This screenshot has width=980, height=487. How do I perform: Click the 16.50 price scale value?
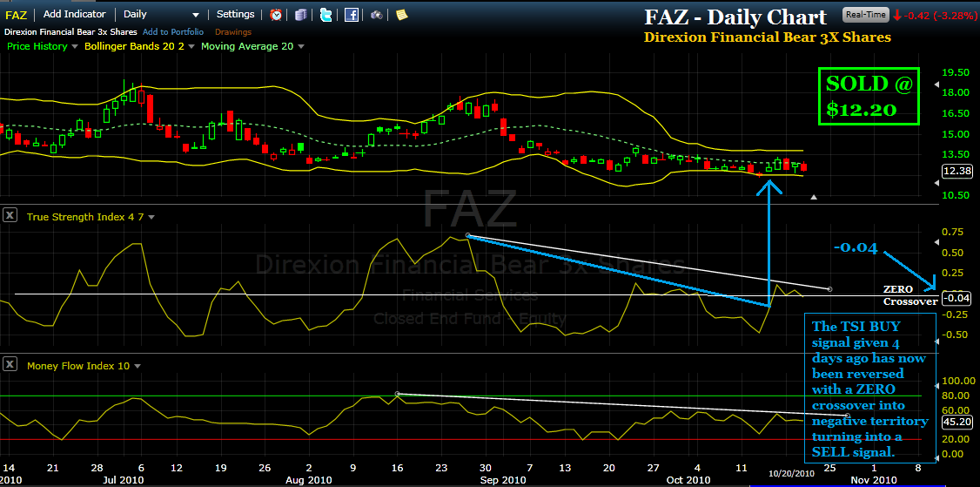point(956,113)
